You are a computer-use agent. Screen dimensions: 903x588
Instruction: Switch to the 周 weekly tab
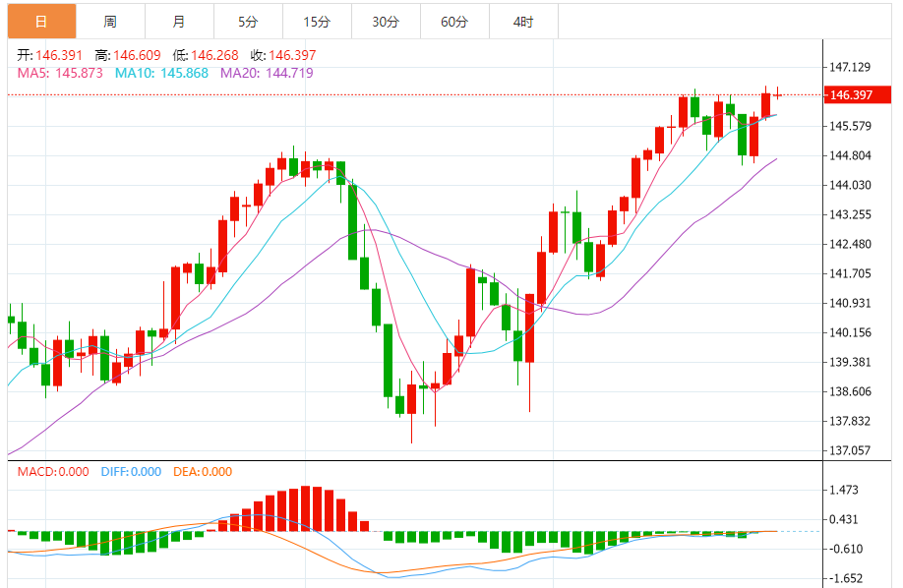110,22
